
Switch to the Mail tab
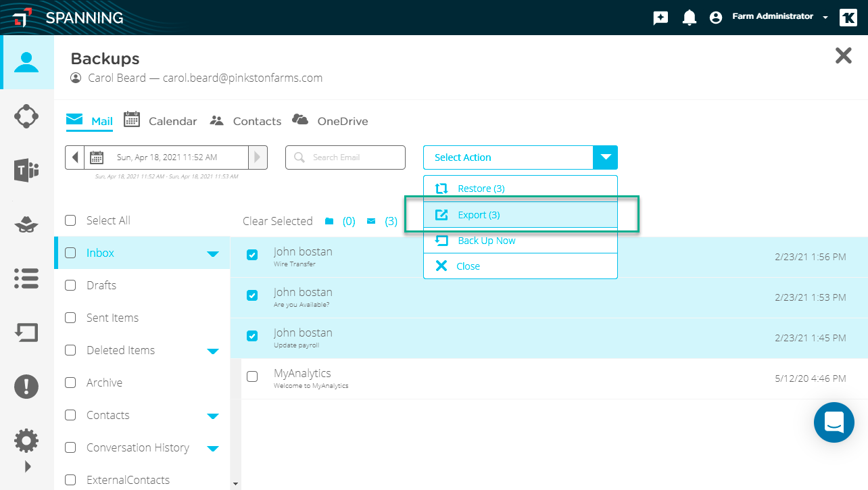(x=89, y=121)
